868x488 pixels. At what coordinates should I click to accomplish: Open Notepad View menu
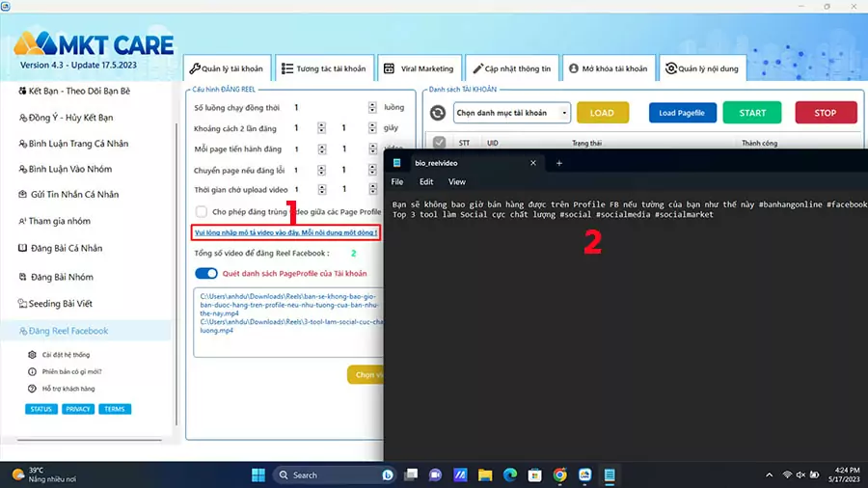(457, 182)
